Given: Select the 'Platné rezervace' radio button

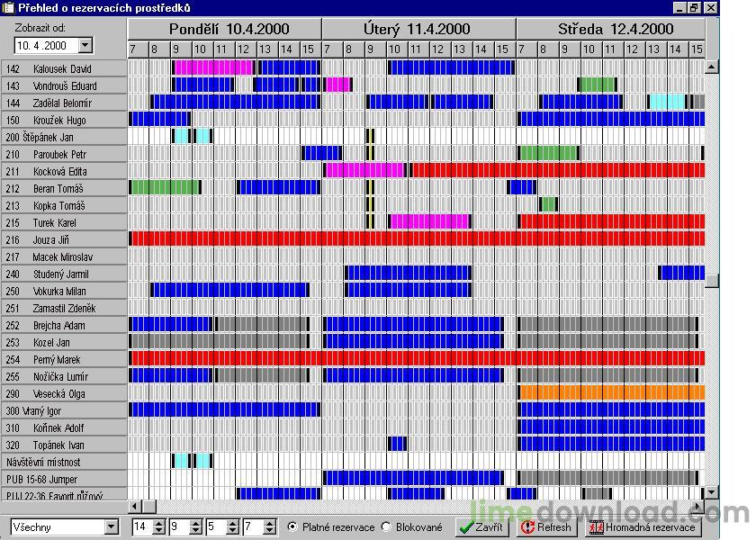Looking at the screenshot, I should point(292,526).
